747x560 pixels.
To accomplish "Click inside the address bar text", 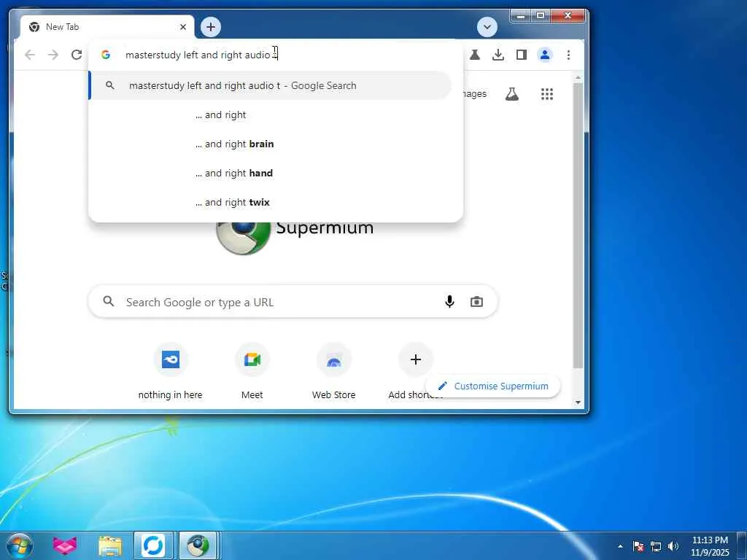I will tap(201, 55).
